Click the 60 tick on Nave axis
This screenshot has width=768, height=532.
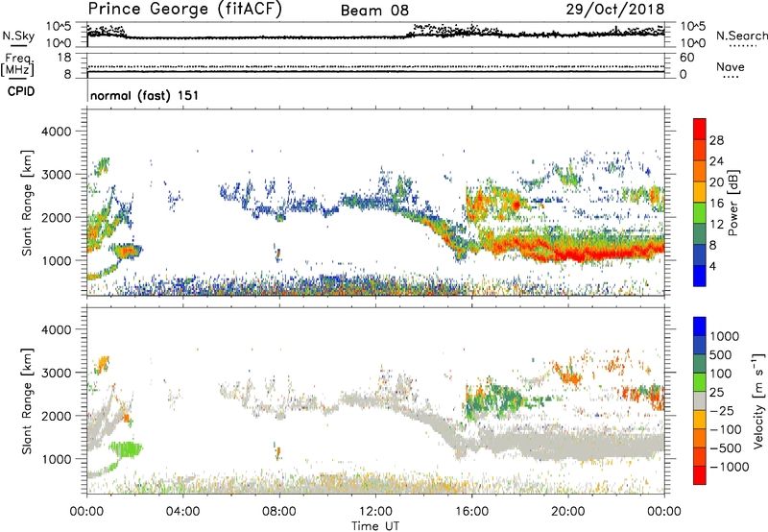click(x=686, y=58)
